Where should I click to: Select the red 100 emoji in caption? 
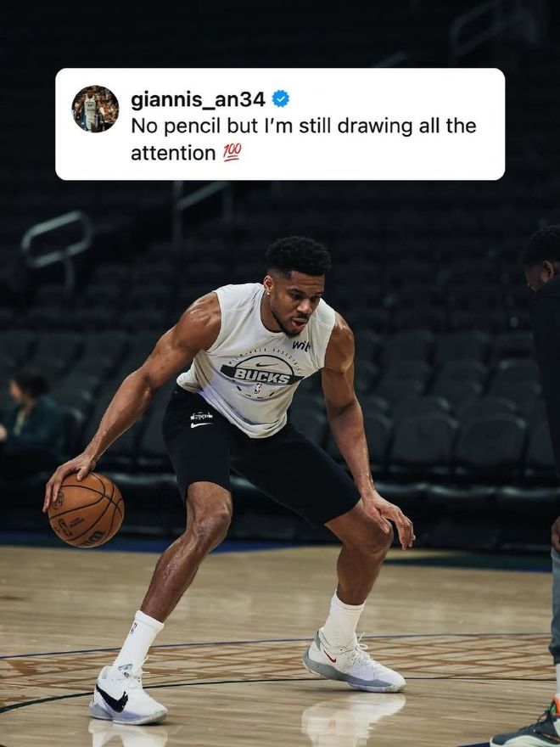point(232,153)
